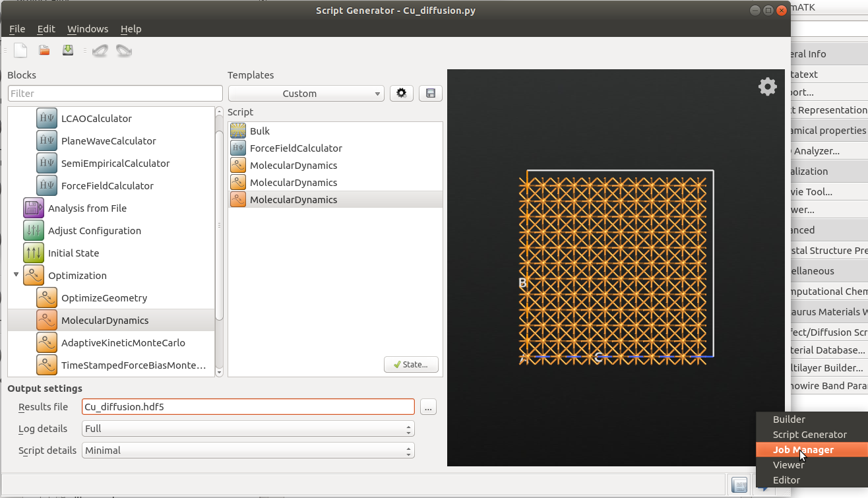Image resolution: width=868 pixels, height=498 pixels.
Task: Open the Windows menu
Action: pos(88,29)
